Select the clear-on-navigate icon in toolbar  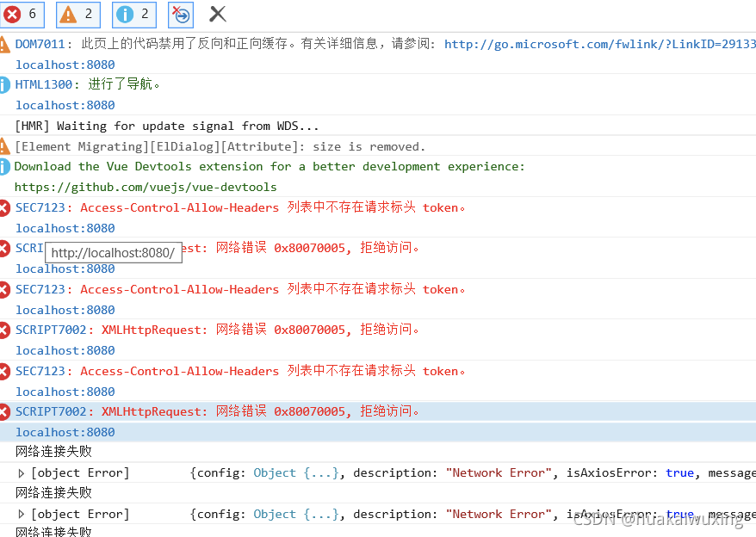click(180, 14)
